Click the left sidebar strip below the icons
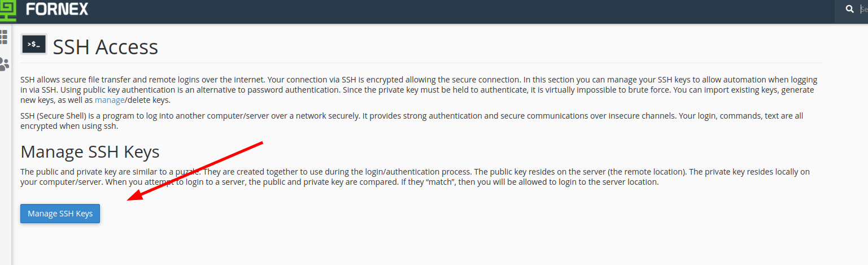Screen dimensions: 868x265 (x=6, y=170)
